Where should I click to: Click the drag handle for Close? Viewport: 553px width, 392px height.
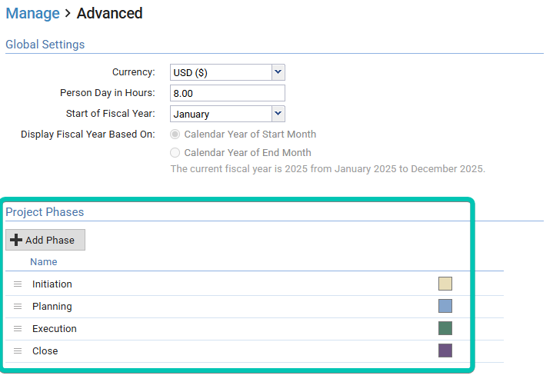pos(18,351)
